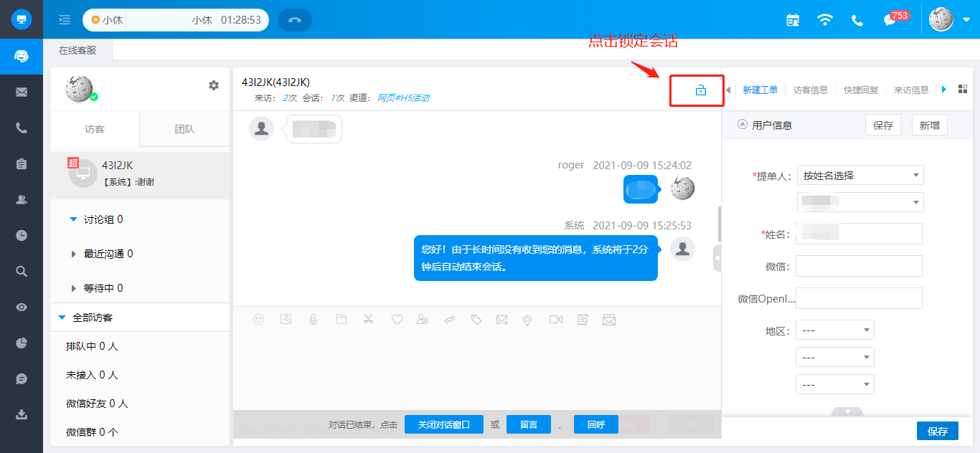980x453 pixels.
Task: Open the online customer service sidebar icon
Action: click(x=22, y=56)
